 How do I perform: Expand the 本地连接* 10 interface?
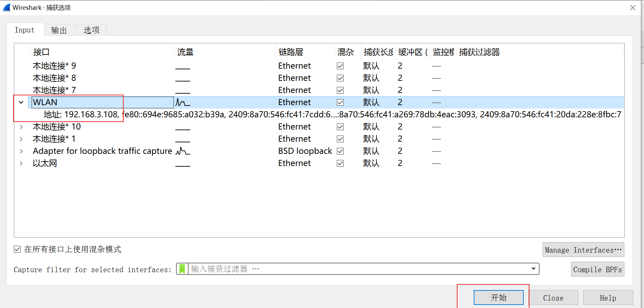click(21, 127)
